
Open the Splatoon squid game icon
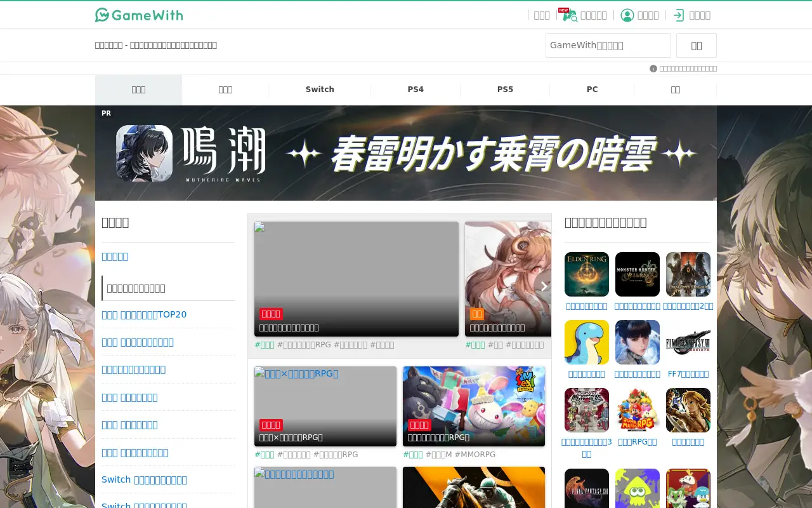click(x=638, y=488)
